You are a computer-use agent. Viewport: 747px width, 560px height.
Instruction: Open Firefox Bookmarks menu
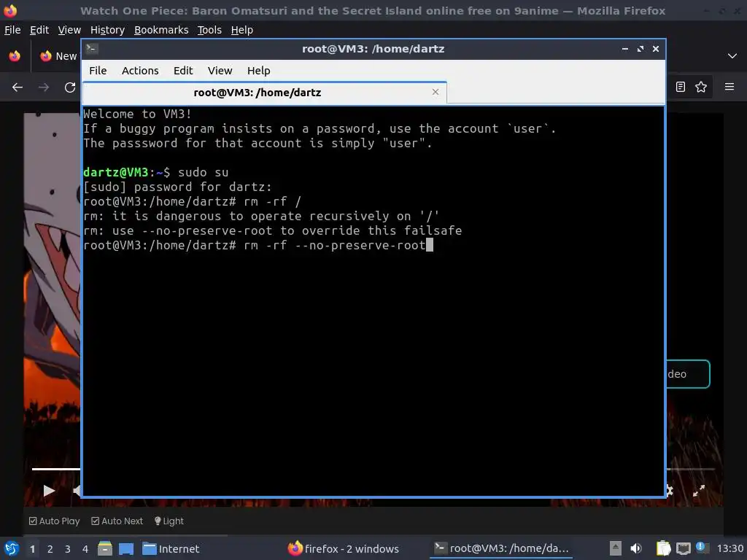161,30
